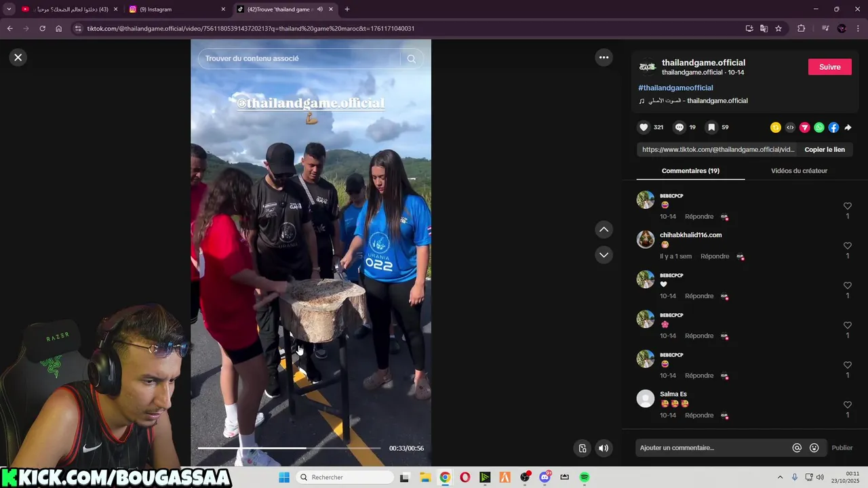Open the Chrome profile avatar menu
This screenshot has width=868, height=488.
click(x=842, y=28)
